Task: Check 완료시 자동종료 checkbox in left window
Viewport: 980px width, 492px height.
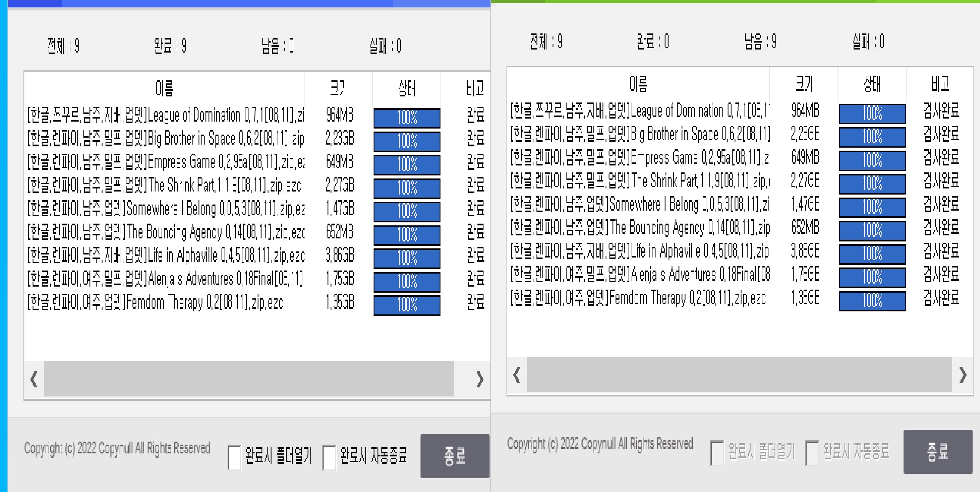Action: point(329,457)
